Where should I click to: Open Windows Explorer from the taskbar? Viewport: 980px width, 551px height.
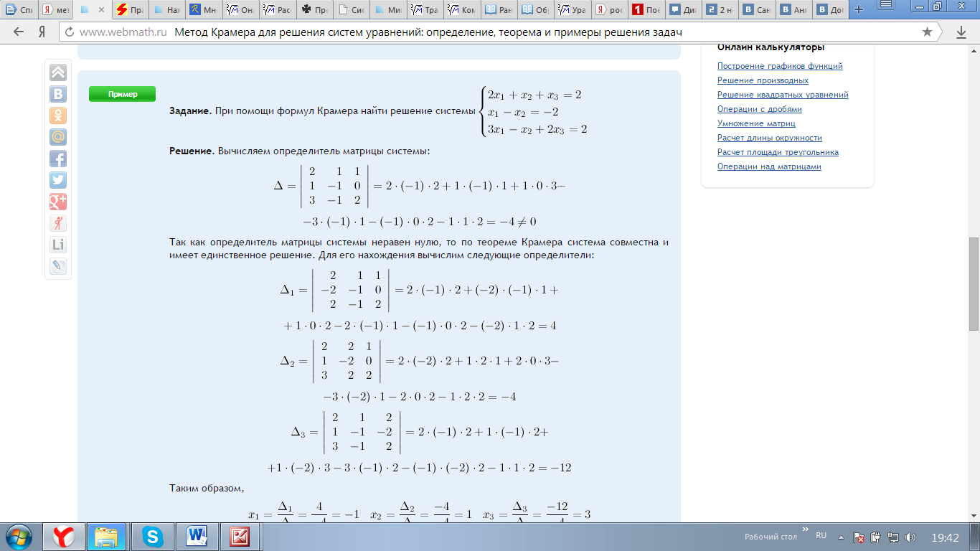pos(107,537)
